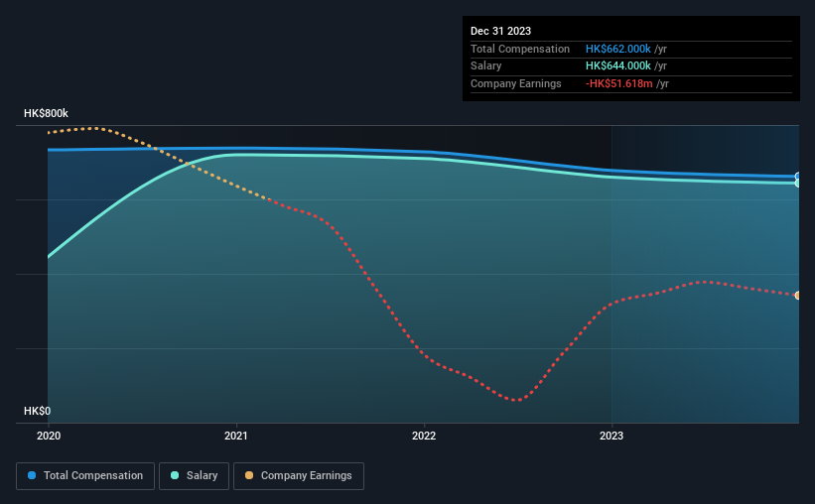The width and height of the screenshot is (815, 504).
Task: Click the Company Earnings tooltip row label
Action: [515, 83]
